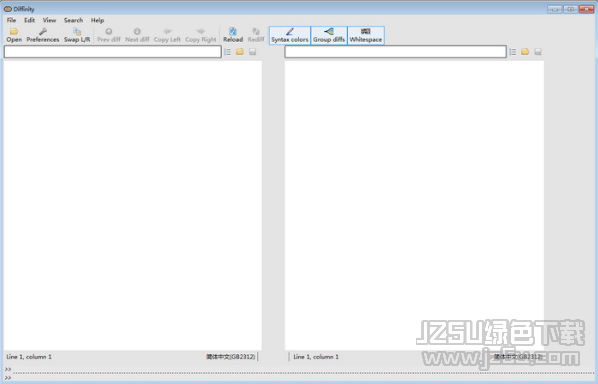Viewport: 598px width, 384px height.
Task: Click inside the right file path input field
Action: click(395, 52)
